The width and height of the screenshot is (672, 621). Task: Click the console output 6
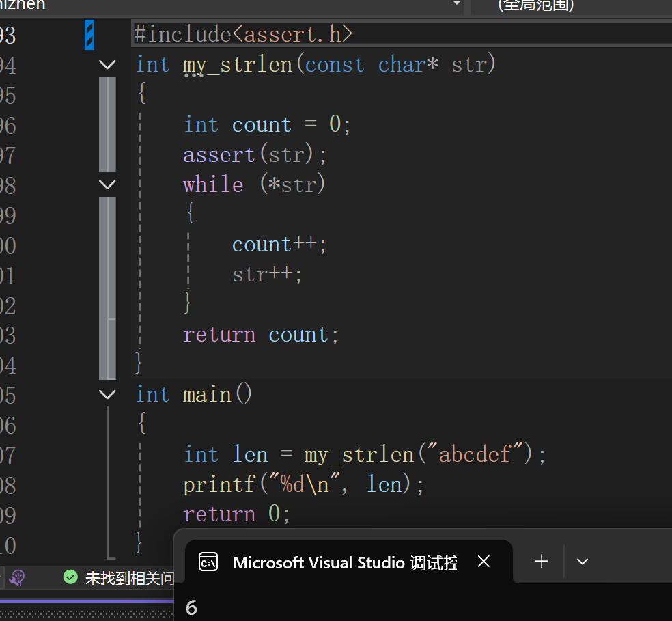(192, 608)
